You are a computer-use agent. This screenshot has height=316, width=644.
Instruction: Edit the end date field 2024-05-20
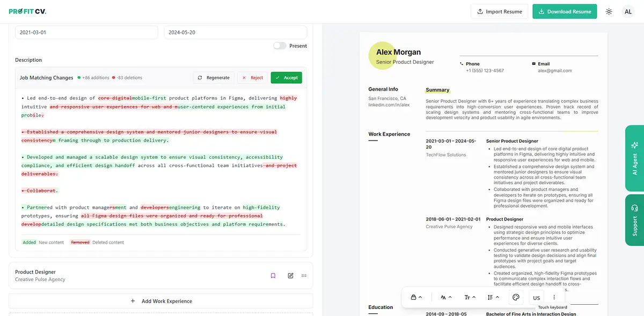click(236, 32)
